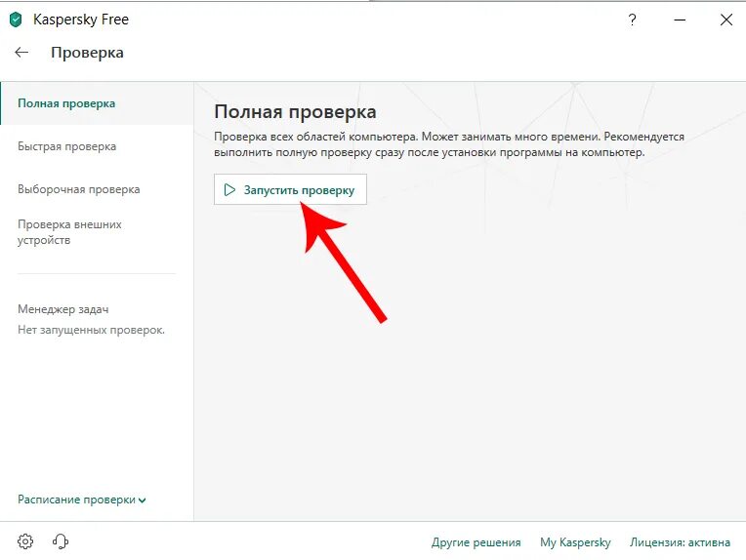Open the My Kaspersky link
This screenshot has height=560, width=746.
(575, 541)
